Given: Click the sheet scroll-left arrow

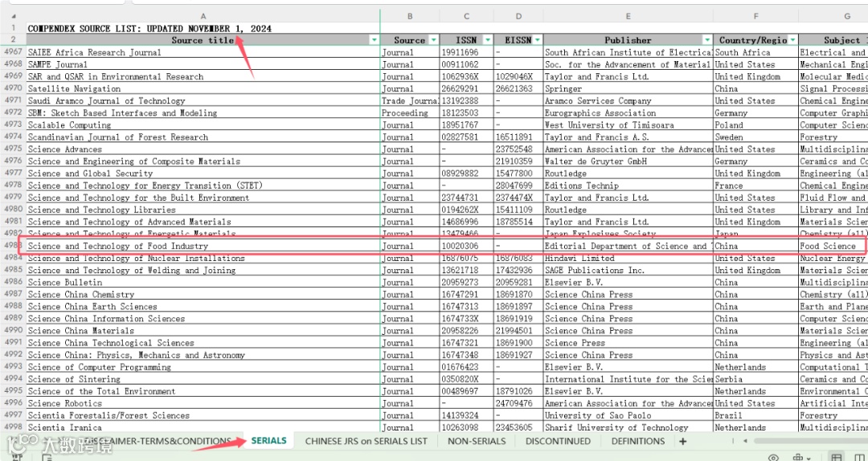Looking at the screenshot, I should click(745, 441).
